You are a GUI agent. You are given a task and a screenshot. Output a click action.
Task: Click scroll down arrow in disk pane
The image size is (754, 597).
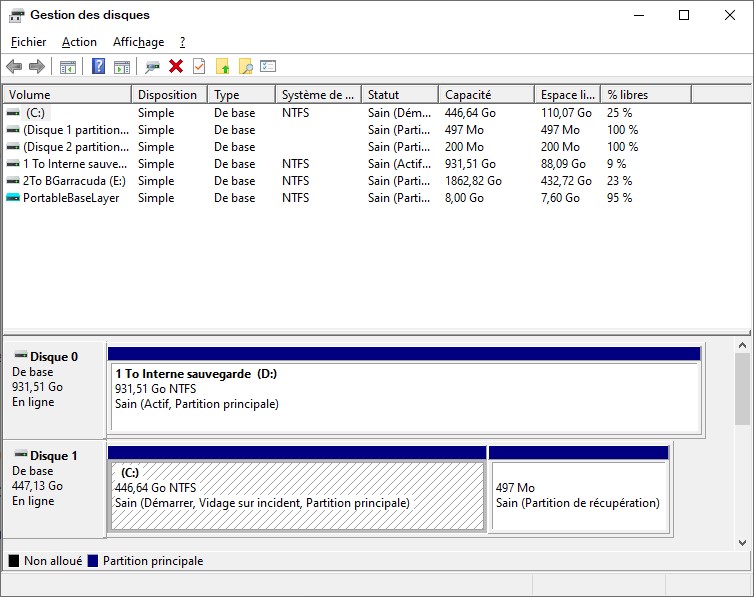(x=742, y=542)
